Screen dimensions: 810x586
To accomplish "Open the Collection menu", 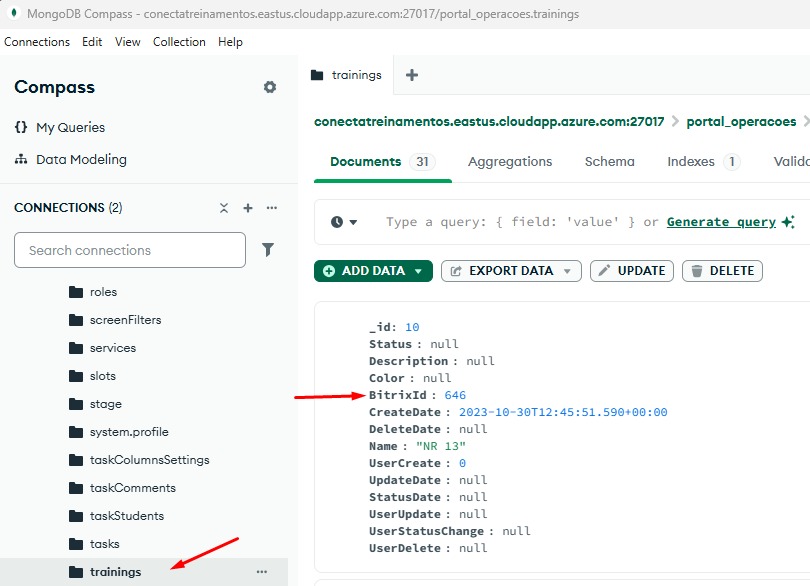I will coord(179,42).
